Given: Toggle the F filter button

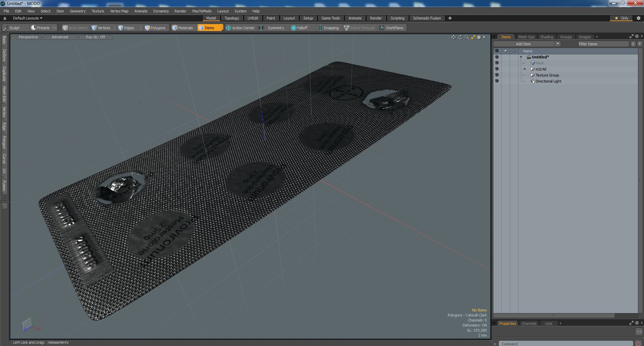Looking at the screenshot, I should pyautogui.click(x=640, y=44).
